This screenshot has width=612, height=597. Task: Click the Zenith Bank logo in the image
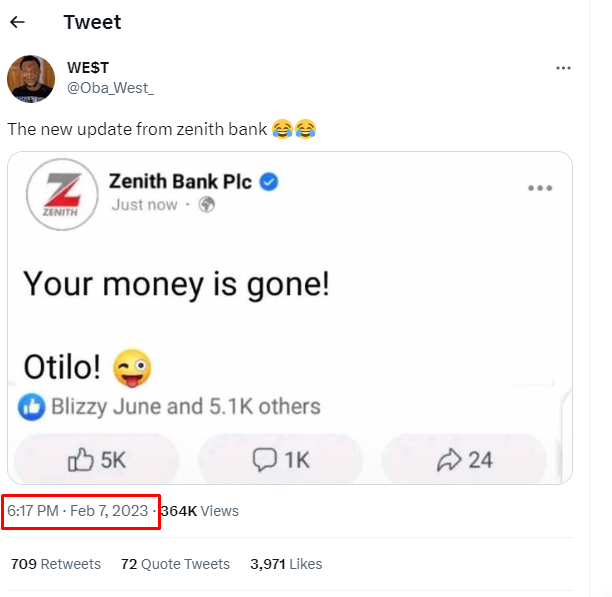point(62,194)
